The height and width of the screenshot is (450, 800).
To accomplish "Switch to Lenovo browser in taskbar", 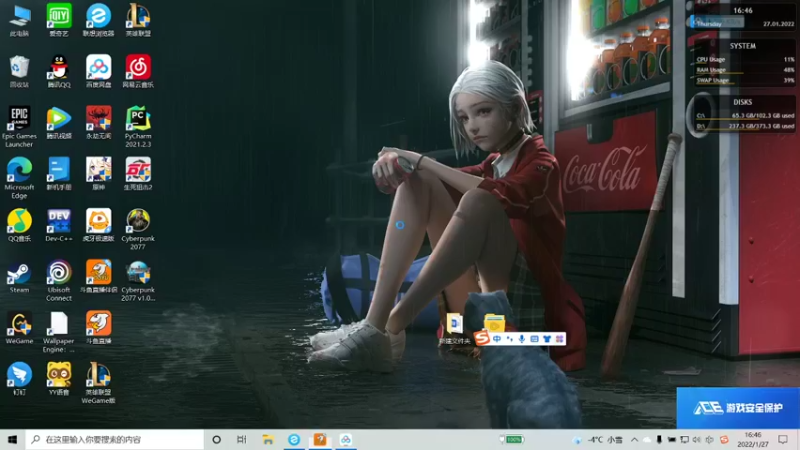I will point(294,439).
